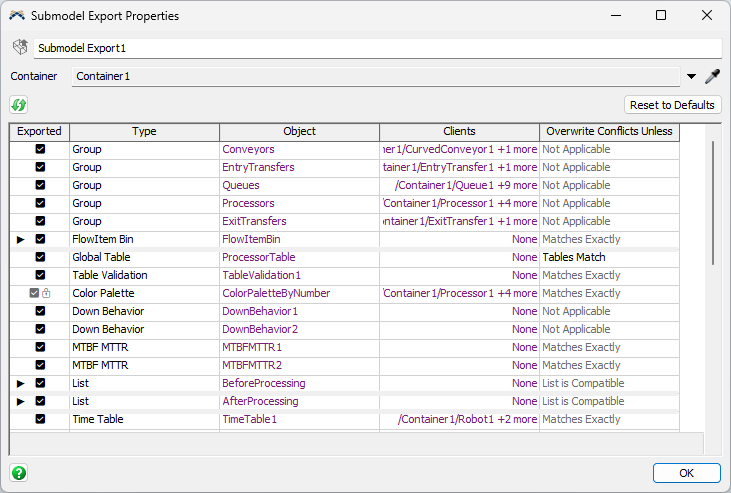Click the Type column header
The image size is (731, 493).
(x=144, y=131)
